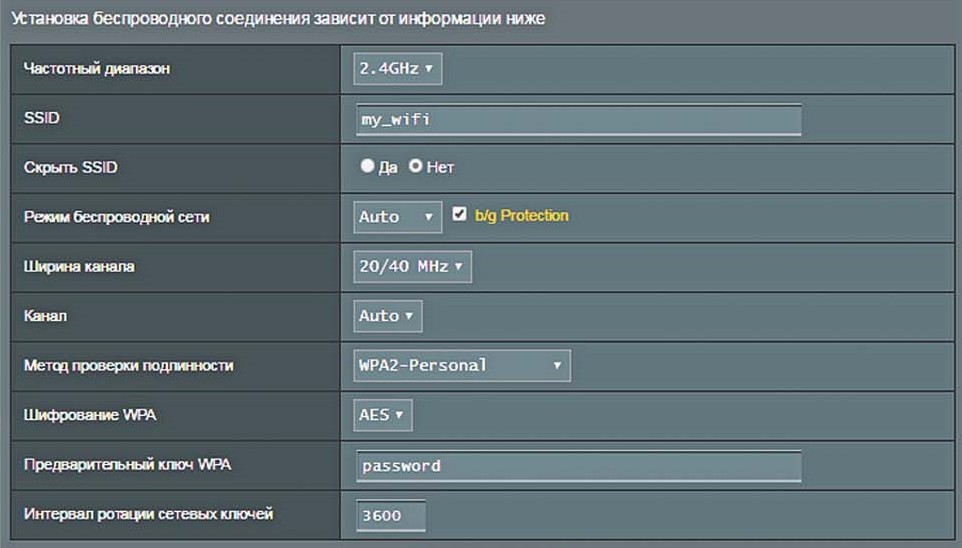Screen dimensions: 962x548
Task: Click the "Метод проверки подлинности" label
Action: coord(128,365)
